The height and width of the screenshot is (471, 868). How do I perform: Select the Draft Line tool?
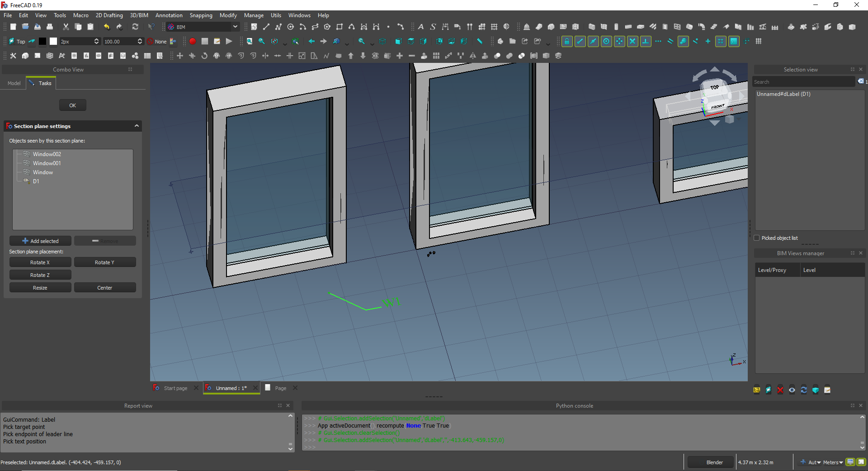[x=266, y=27]
